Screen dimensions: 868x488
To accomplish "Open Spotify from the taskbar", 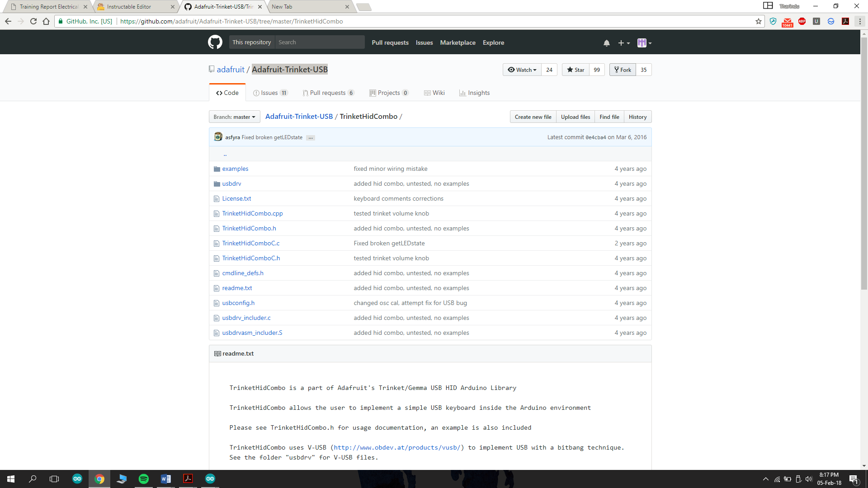I will (143, 479).
